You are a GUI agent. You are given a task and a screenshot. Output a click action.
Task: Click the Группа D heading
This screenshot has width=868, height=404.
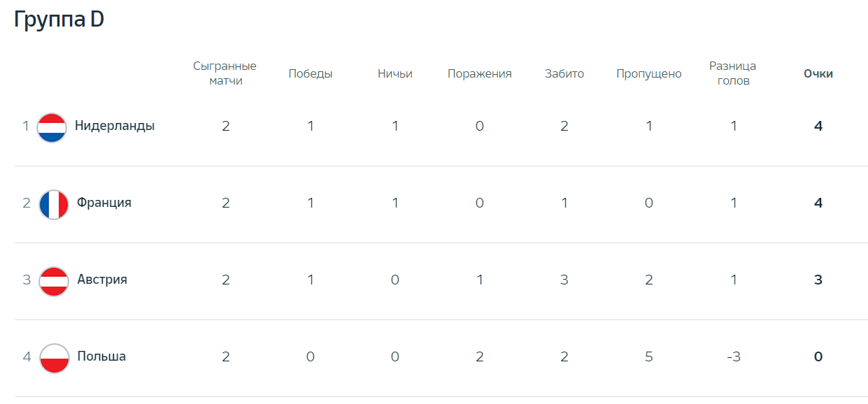[59, 20]
